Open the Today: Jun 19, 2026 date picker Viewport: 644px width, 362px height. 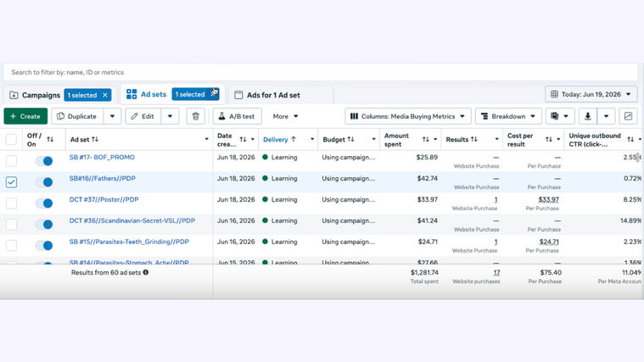(x=591, y=94)
